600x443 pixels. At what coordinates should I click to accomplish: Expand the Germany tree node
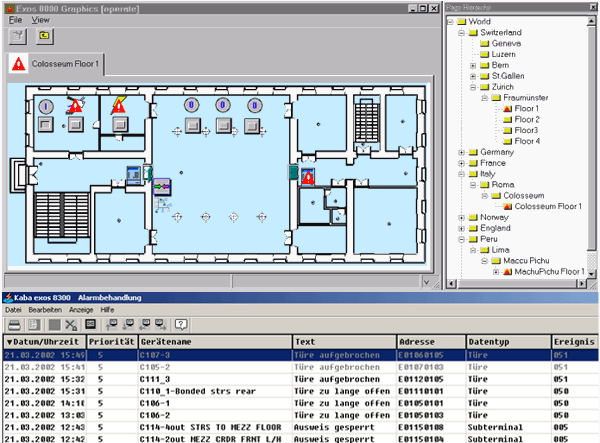[x=462, y=152]
